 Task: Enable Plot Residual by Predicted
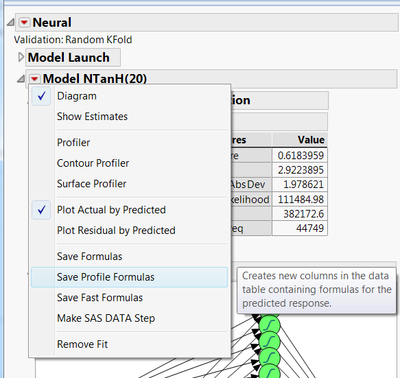point(130,230)
